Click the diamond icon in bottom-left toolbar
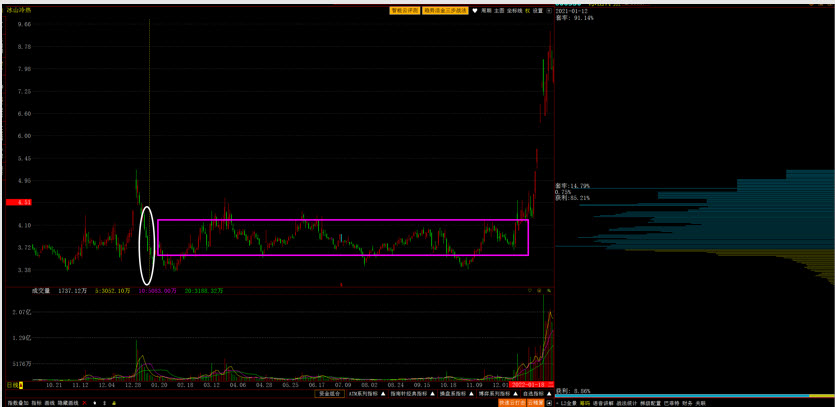Viewport: 835px width, 407px height. click(x=95, y=403)
